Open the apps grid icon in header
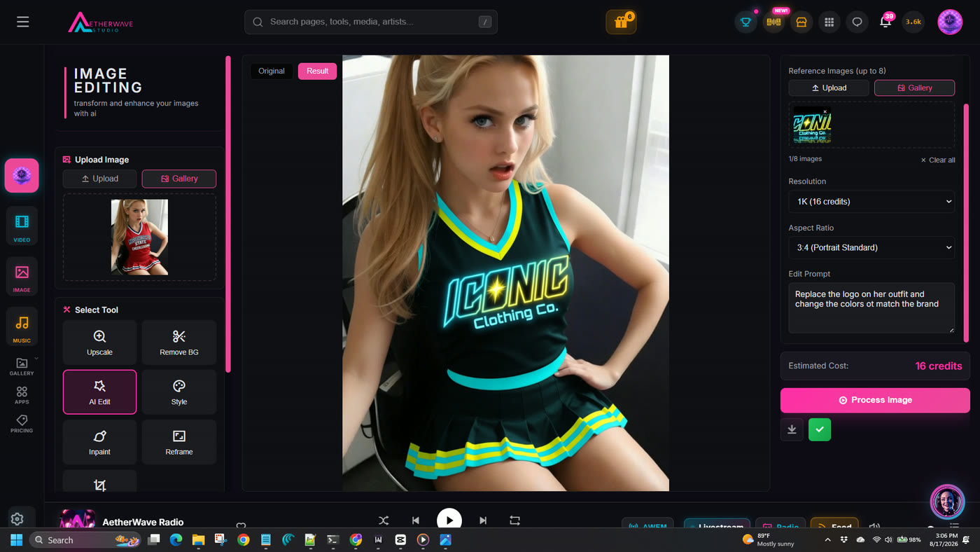The width and height of the screenshot is (980, 552). 829,22
